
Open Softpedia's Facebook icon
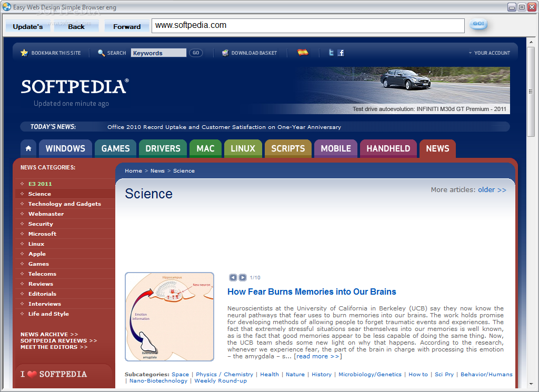click(x=341, y=53)
